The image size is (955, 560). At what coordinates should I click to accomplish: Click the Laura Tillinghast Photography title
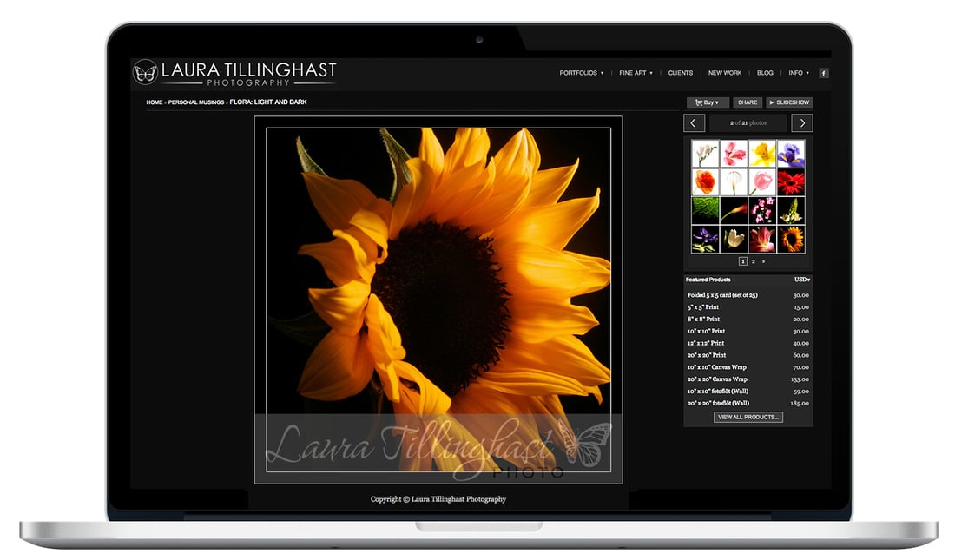click(x=248, y=73)
